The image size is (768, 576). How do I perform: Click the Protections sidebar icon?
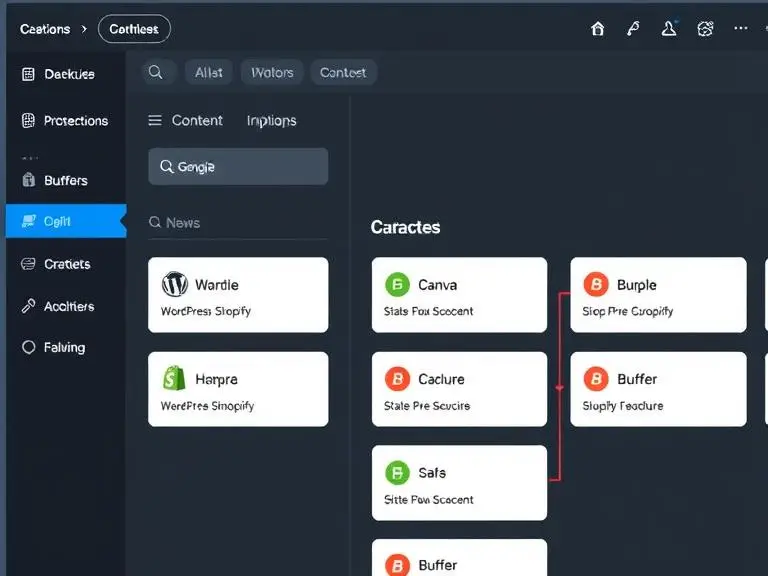pos(28,120)
